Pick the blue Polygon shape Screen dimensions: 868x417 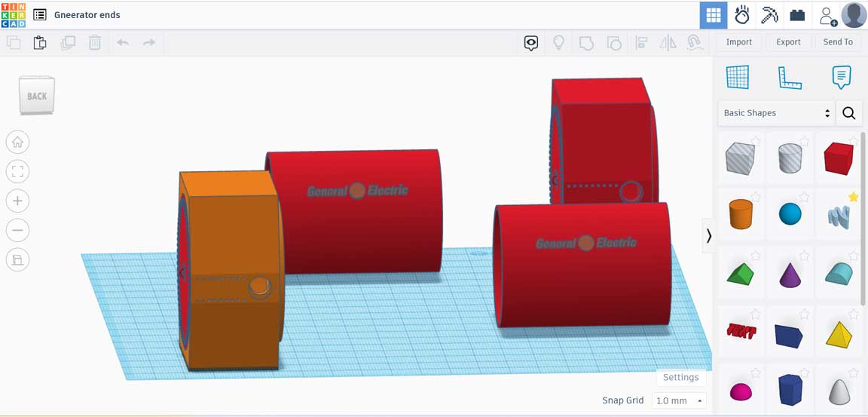pyautogui.click(x=790, y=390)
